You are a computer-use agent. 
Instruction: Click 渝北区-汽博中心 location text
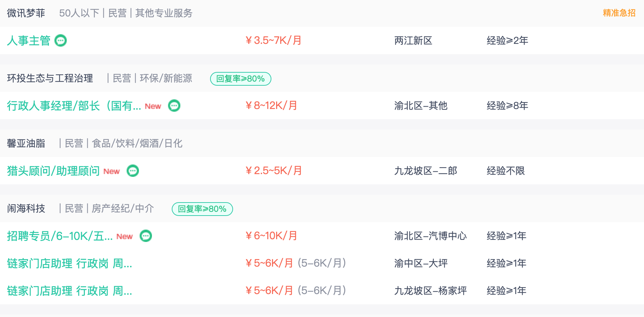tap(430, 236)
